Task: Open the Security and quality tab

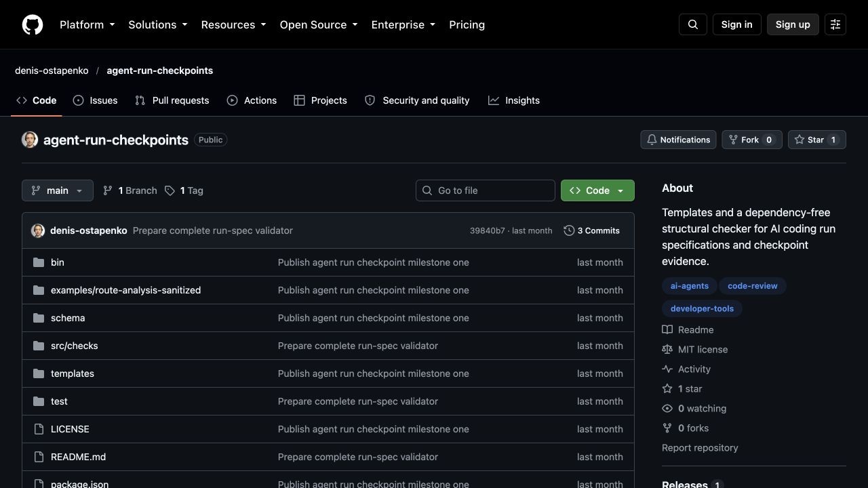Action: [x=417, y=100]
